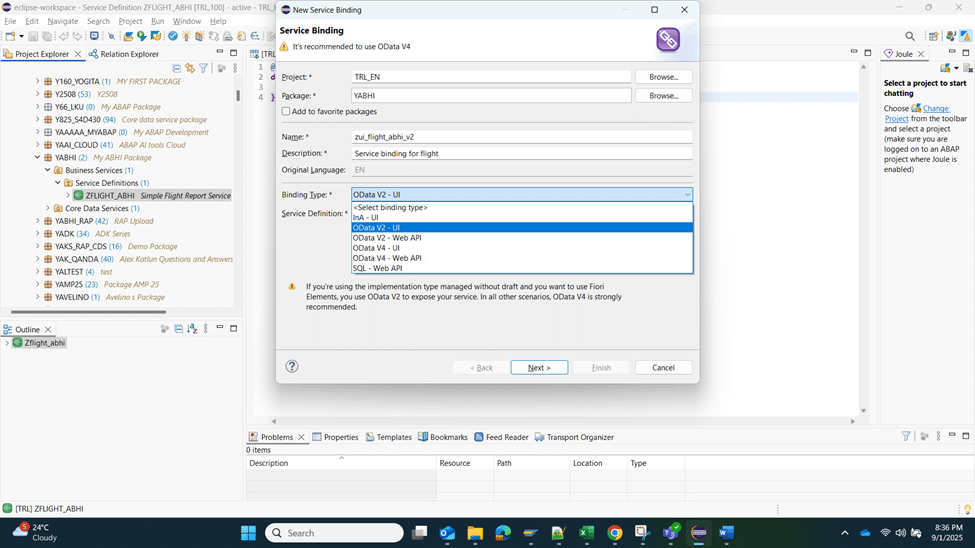The image size is (975, 548).
Task: Collapse the YABHI package node
Action: coord(37,158)
